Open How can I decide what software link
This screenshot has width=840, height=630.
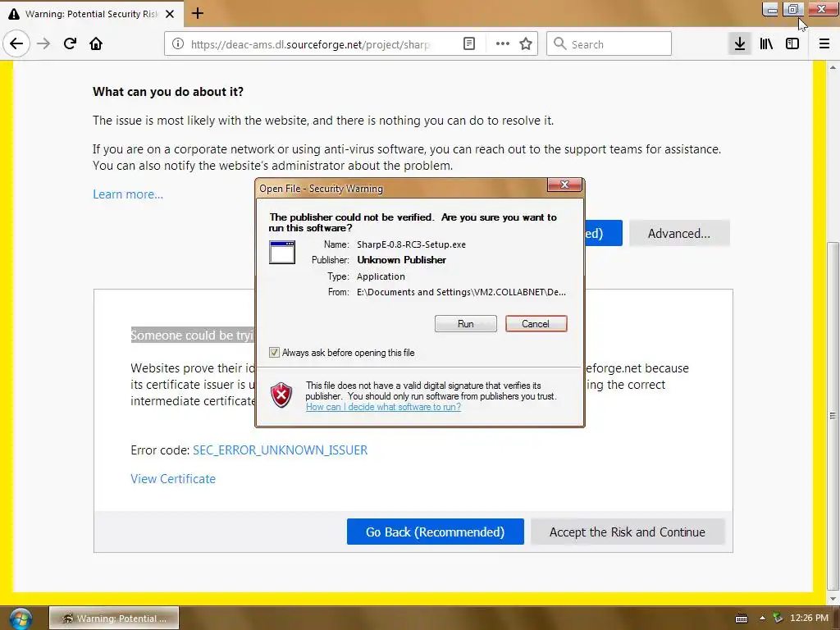(x=384, y=407)
